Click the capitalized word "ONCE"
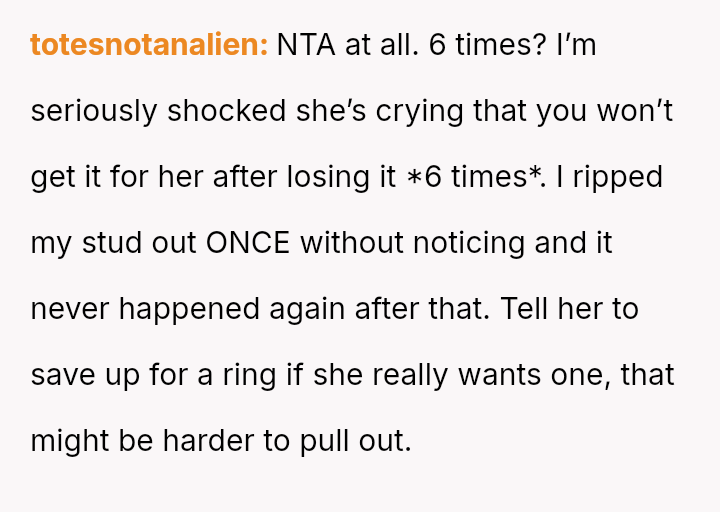Viewport: 720px width, 512px height. point(246,243)
